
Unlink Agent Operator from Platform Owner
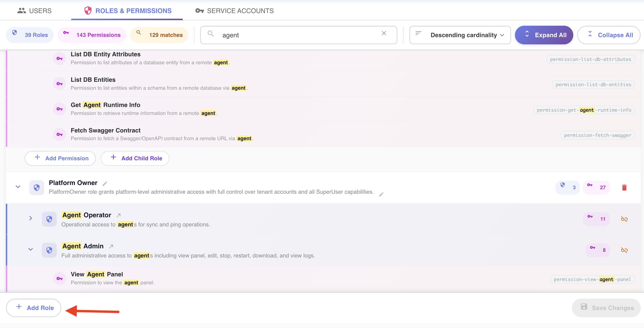[x=624, y=219]
